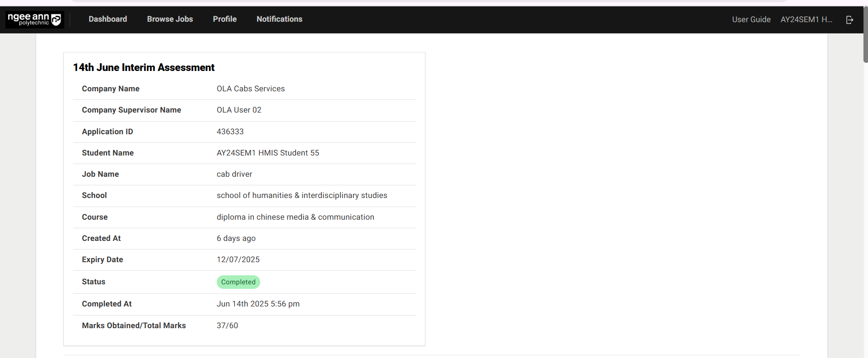Open the User Guide link
The width and height of the screenshot is (868, 358).
point(751,19)
